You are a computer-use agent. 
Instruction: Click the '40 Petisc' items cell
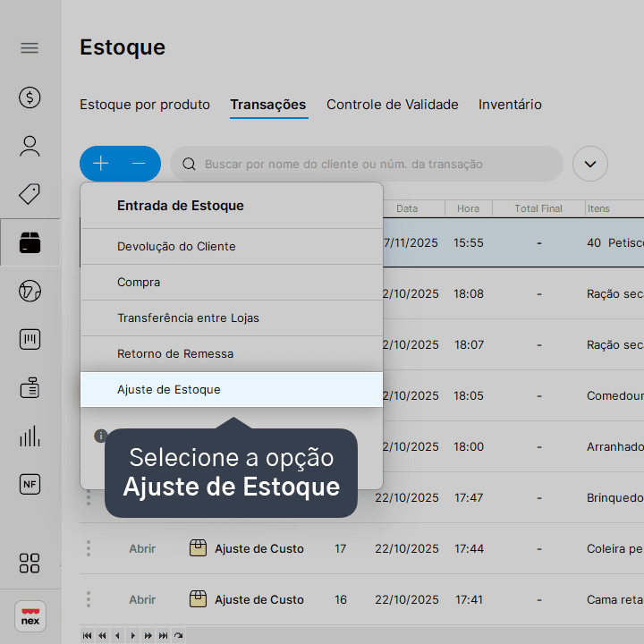[614, 242]
